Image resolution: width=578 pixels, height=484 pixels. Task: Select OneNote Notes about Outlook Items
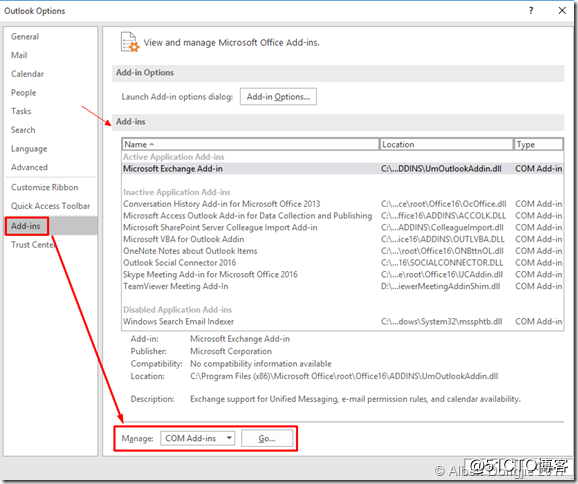pyautogui.click(x=342, y=251)
